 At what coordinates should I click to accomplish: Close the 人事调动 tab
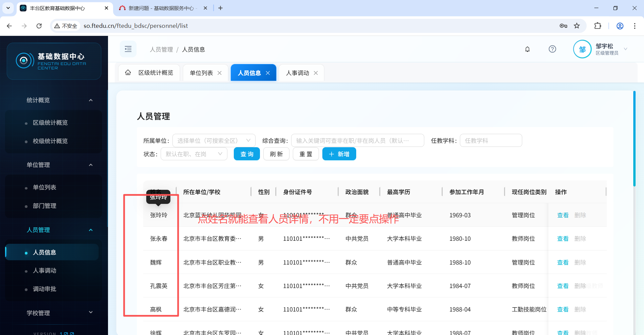[x=316, y=73]
